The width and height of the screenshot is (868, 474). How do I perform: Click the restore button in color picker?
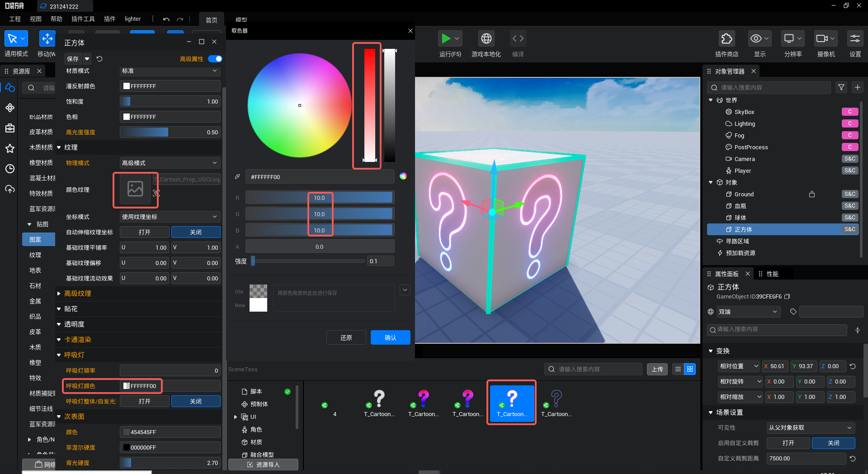(346, 337)
